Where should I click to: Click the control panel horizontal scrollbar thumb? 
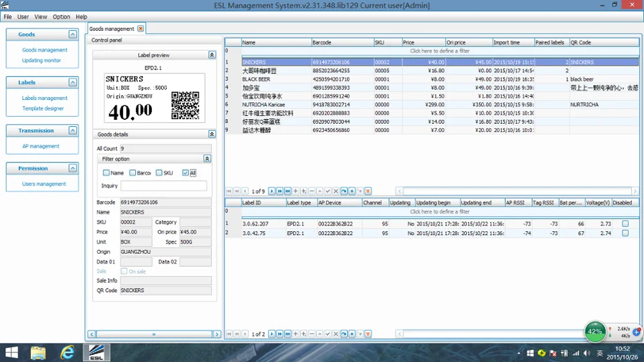tap(154, 334)
